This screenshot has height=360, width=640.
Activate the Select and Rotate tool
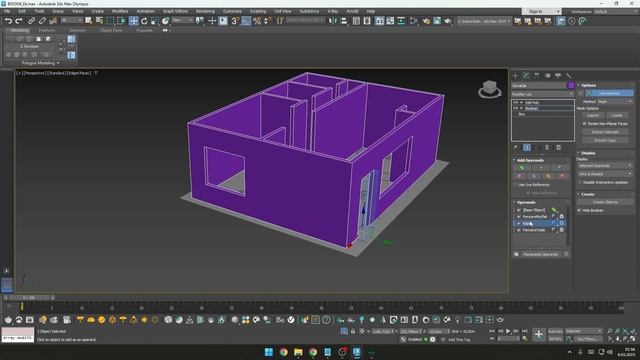[x=144, y=21]
